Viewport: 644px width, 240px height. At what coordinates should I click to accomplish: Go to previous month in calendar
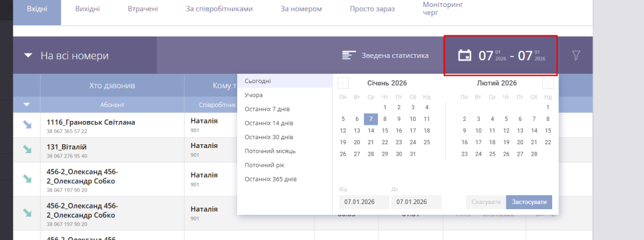tap(343, 83)
